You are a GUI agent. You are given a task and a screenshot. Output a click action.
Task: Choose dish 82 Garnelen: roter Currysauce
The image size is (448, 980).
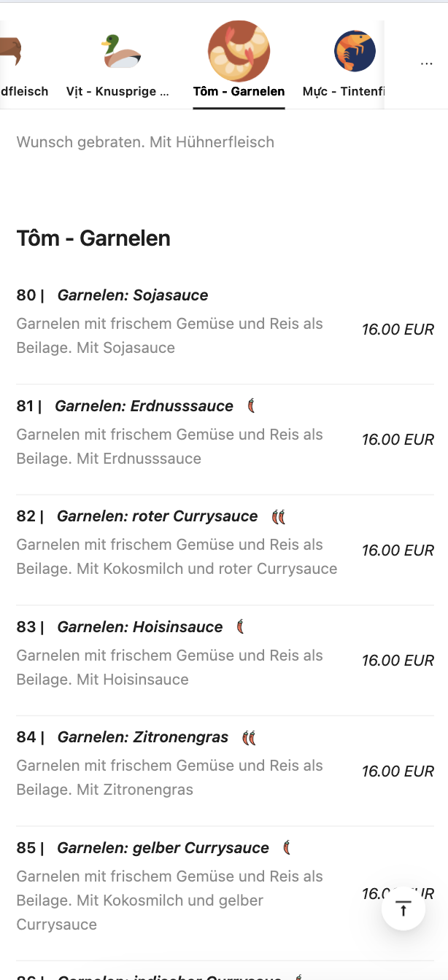tap(157, 516)
